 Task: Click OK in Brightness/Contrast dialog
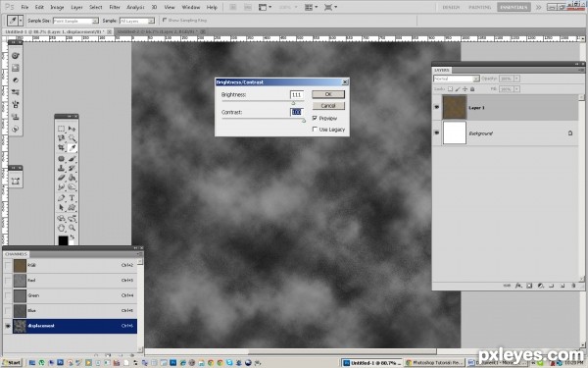click(328, 94)
